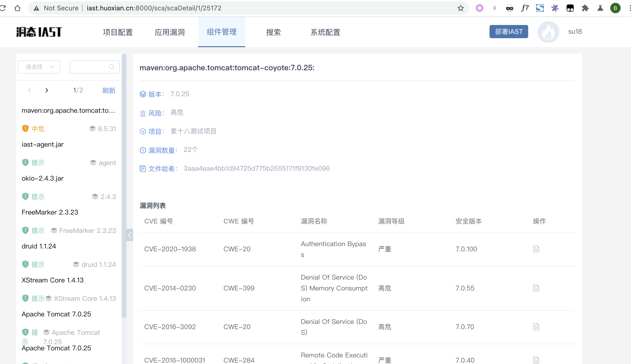Go to previous page of component list
631x364 pixels.
(29, 90)
